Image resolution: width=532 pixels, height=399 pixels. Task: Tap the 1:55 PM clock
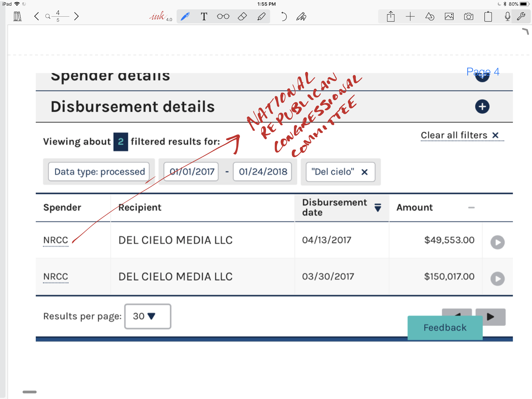(x=266, y=4)
